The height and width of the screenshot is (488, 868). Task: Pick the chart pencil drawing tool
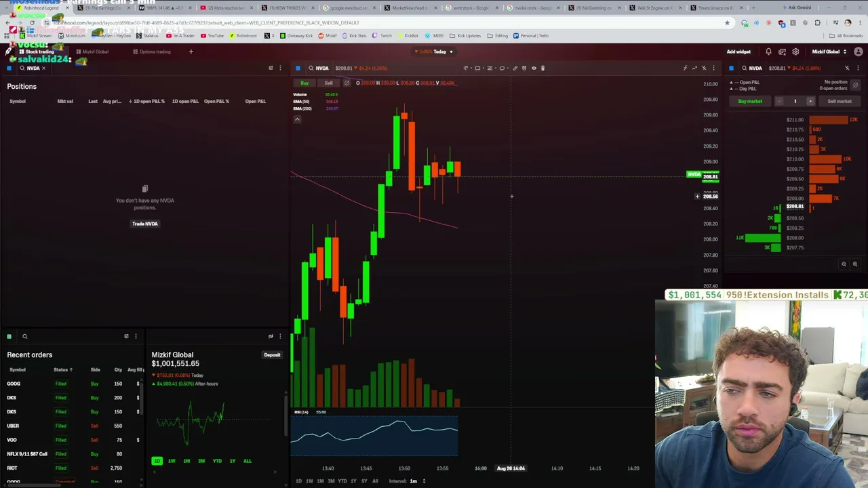(515, 68)
